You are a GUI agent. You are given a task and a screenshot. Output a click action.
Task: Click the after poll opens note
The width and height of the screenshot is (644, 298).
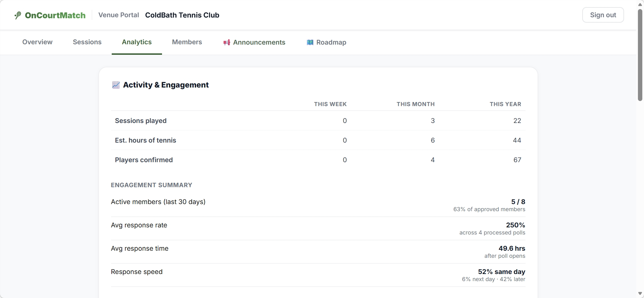point(505,256)
